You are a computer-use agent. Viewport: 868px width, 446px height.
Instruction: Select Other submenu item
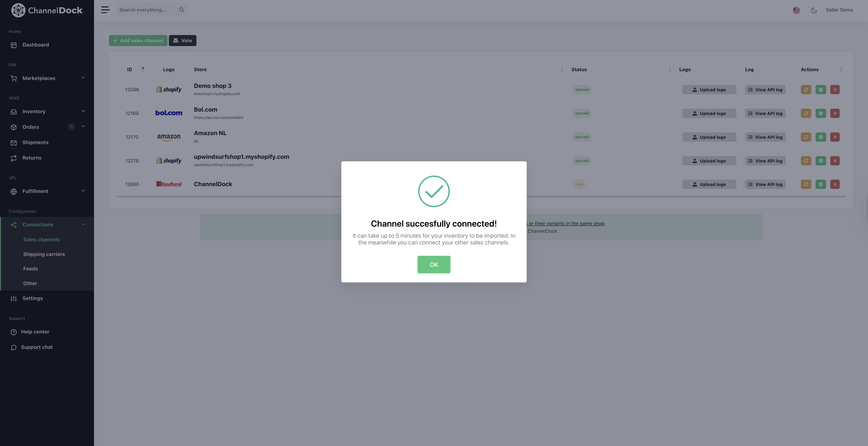30,284
